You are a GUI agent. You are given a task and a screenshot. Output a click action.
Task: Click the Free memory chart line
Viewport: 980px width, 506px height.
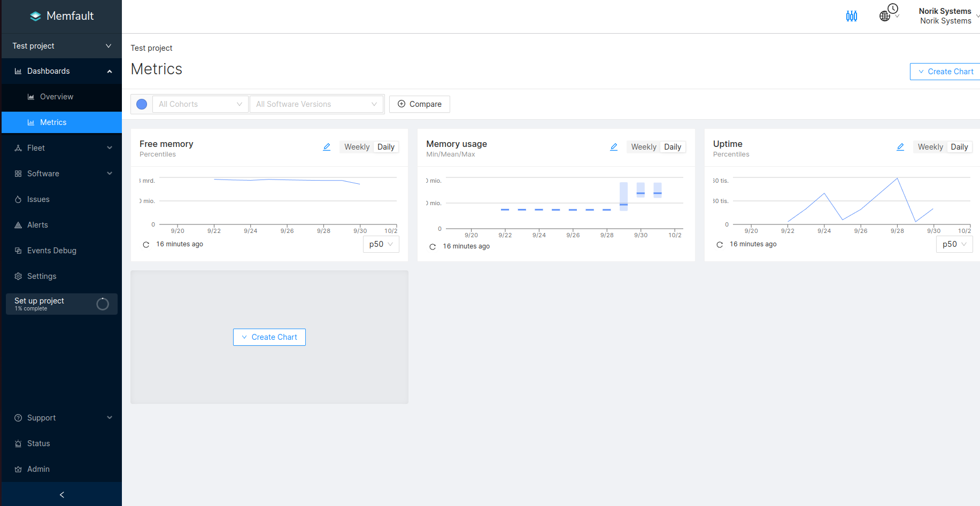click(287, 180)
